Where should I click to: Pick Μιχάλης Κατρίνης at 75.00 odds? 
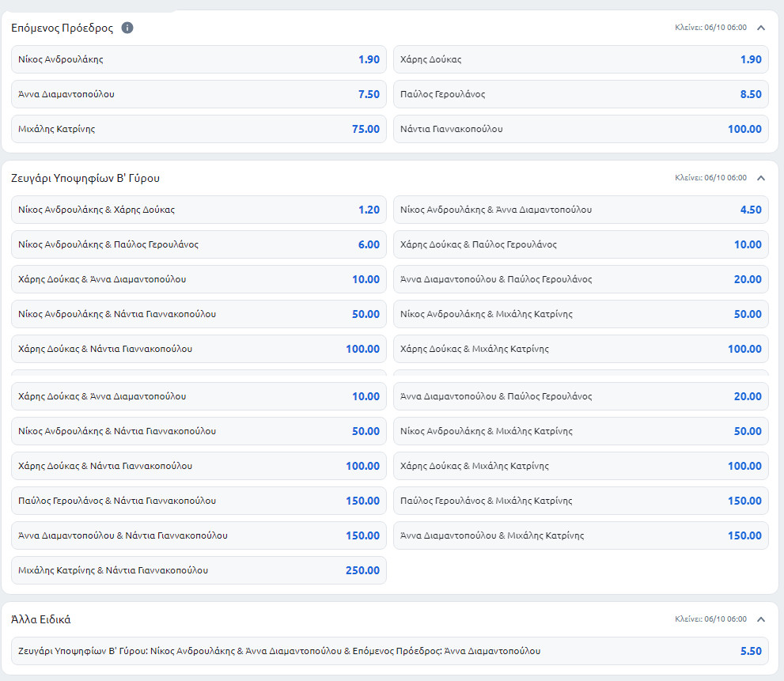pos(199,129)
